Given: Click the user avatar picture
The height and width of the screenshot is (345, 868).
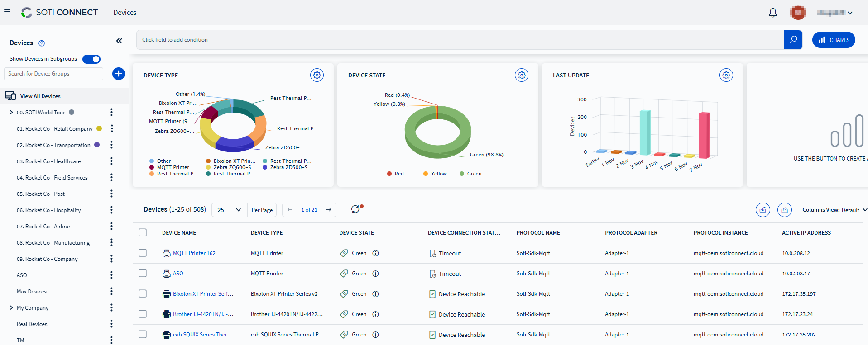Looking at the screenshot, I should 798,12.
